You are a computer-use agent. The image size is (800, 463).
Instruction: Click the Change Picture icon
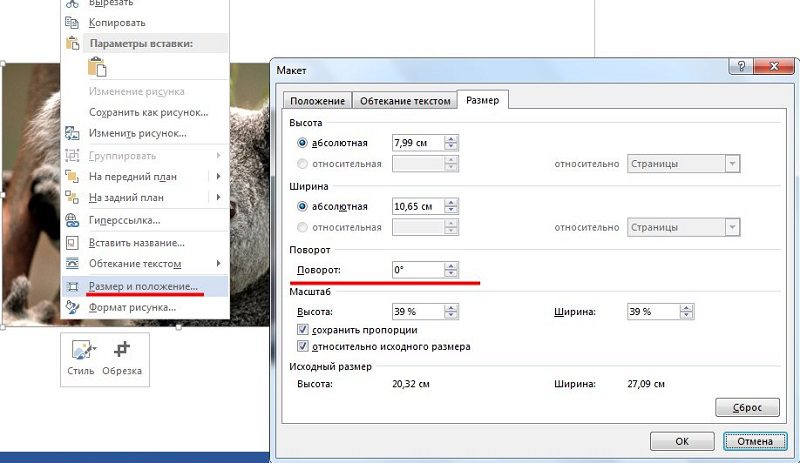72,133
